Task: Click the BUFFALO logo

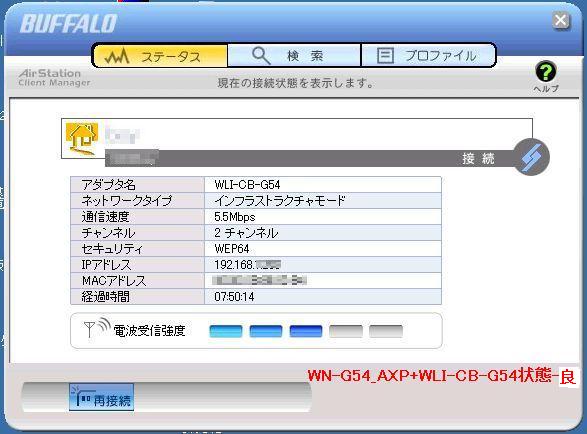Action: 69,23
